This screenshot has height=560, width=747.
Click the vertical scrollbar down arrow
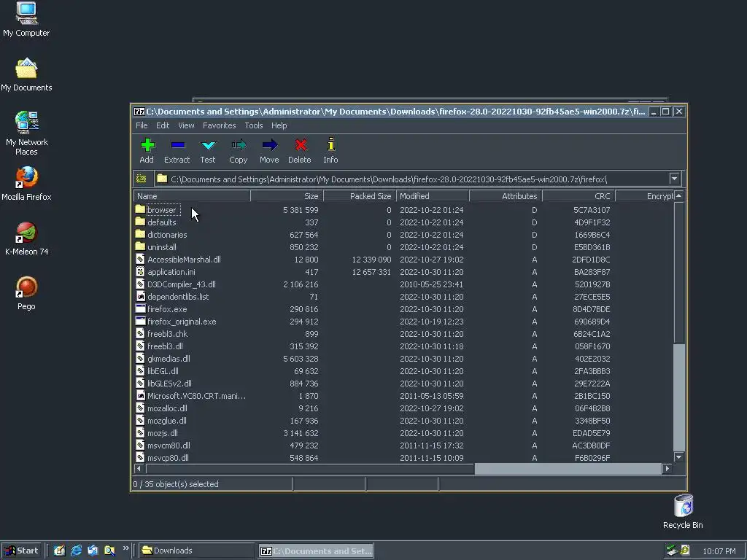tap(679, 457)
